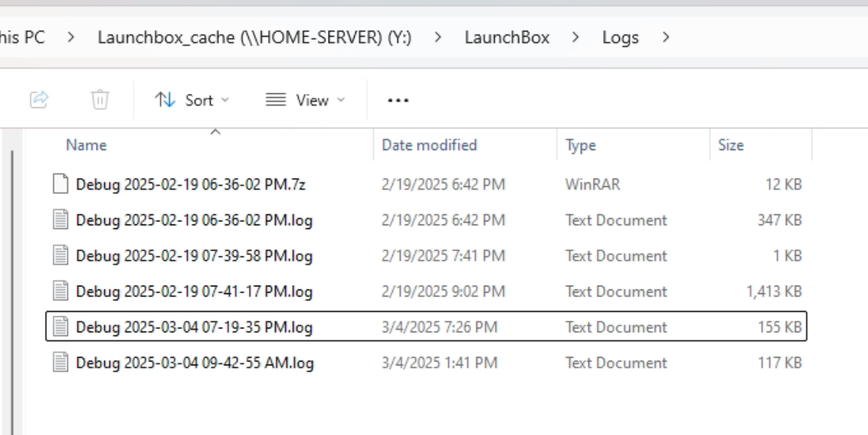Click the Share icon in the toolbar
The image size is (868, 435).
[39, 100]
